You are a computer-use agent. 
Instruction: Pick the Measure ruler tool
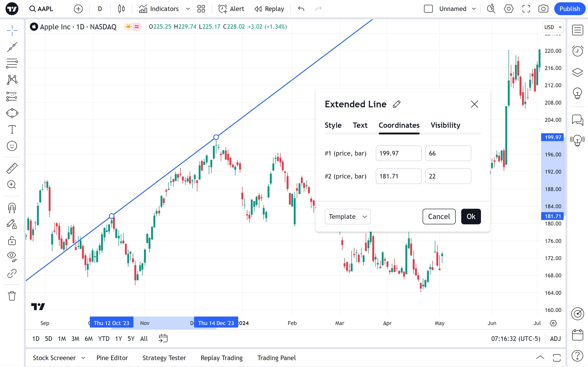[12, 168]
